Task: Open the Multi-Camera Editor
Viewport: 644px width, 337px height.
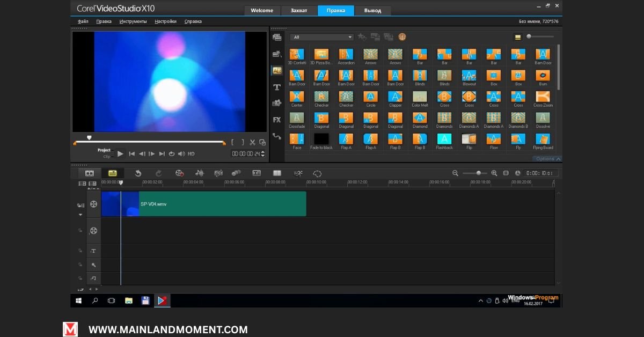Action: pyautogui.click(x=277, y=173)
